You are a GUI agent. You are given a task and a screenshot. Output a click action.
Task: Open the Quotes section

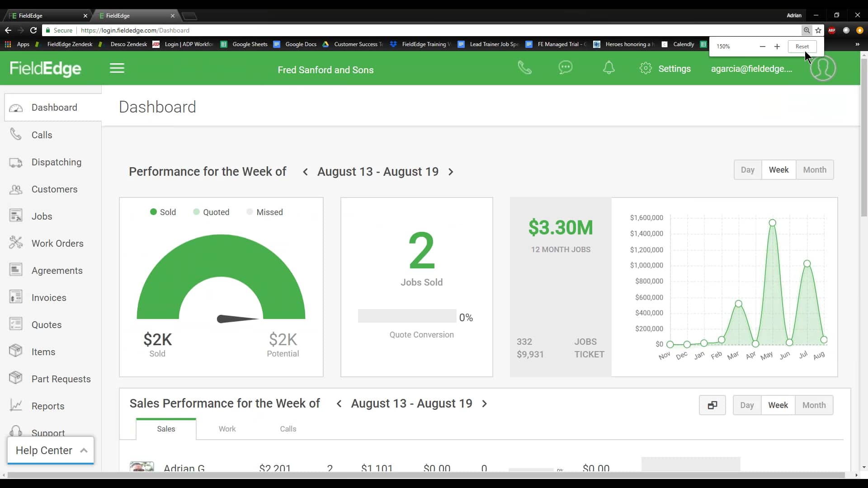tap(46, 324)
